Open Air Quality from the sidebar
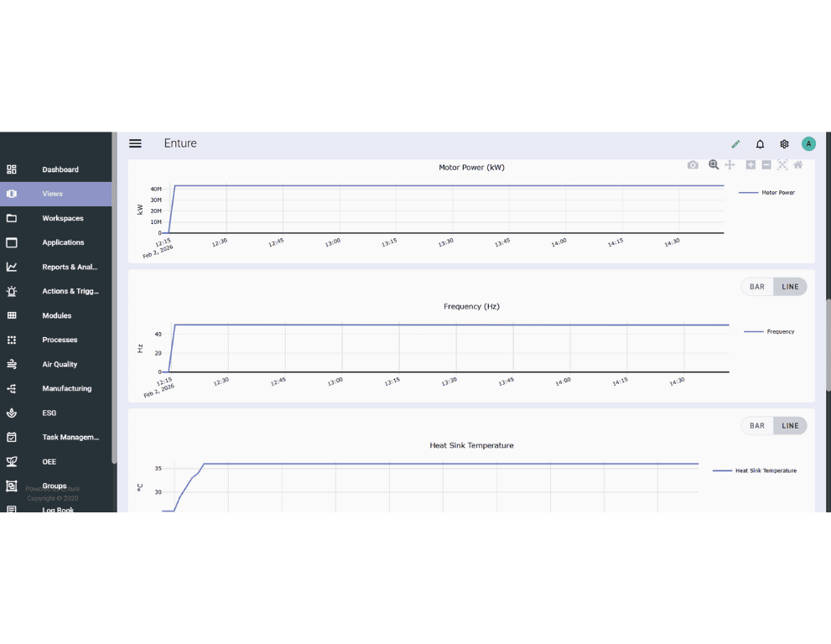Screen dimensions: 831x644 pos(60,364)
